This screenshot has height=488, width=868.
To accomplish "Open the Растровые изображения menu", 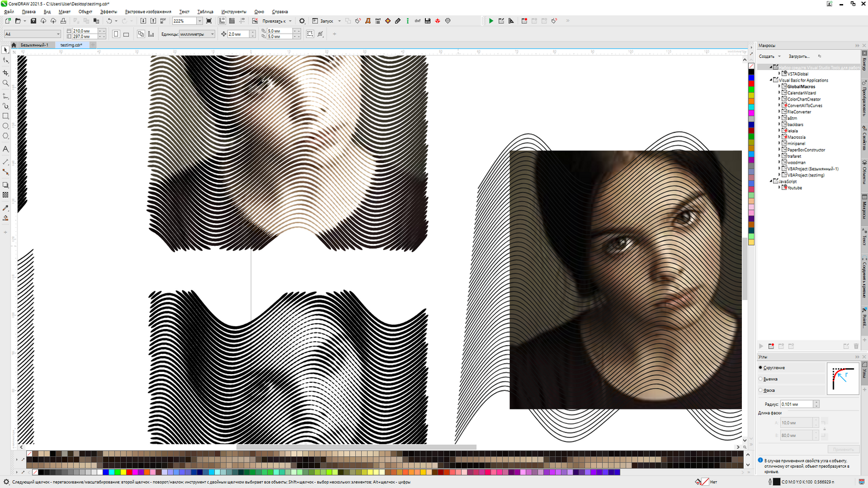I will click(x=148, y=12).
